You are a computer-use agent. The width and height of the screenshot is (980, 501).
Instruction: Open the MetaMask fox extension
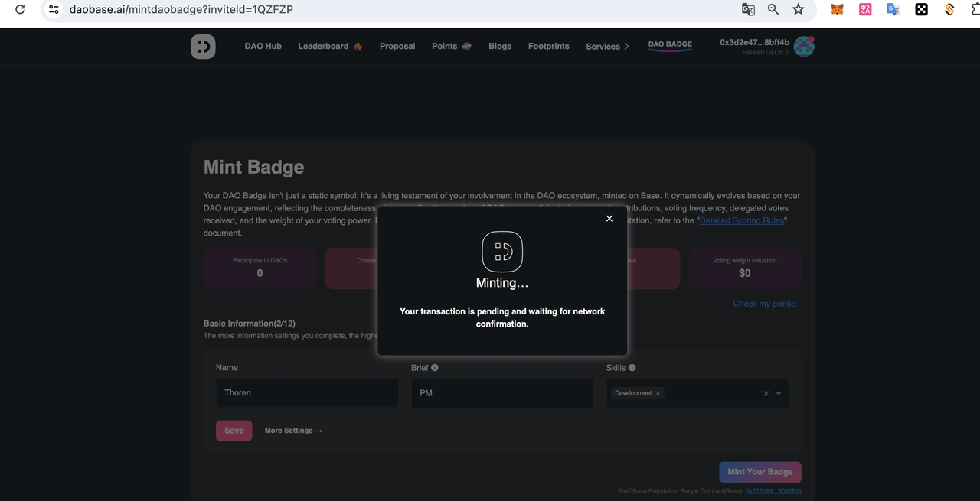click(x=838, y=10)
